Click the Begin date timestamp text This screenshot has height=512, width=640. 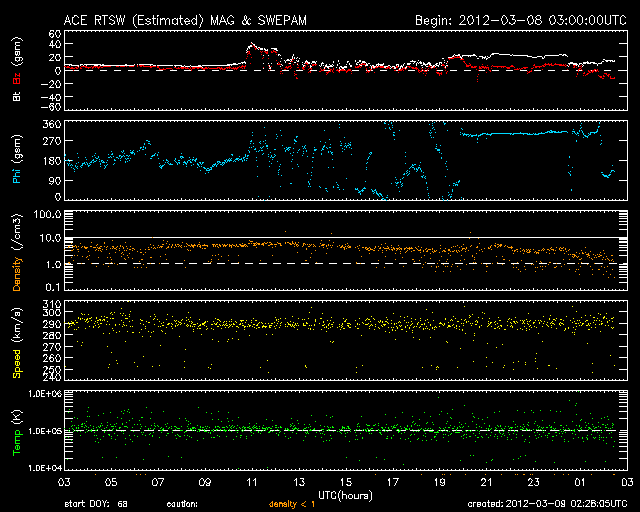click(x=520, y=19)
